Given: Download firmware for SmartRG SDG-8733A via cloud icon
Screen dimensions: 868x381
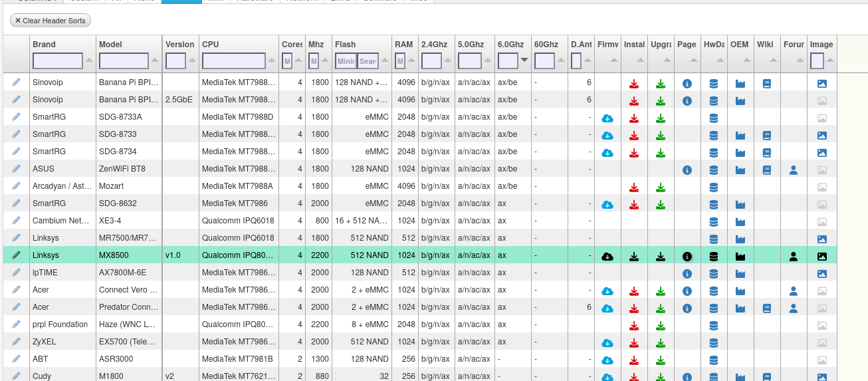Looking at the screenshot, I should [607, 118].
